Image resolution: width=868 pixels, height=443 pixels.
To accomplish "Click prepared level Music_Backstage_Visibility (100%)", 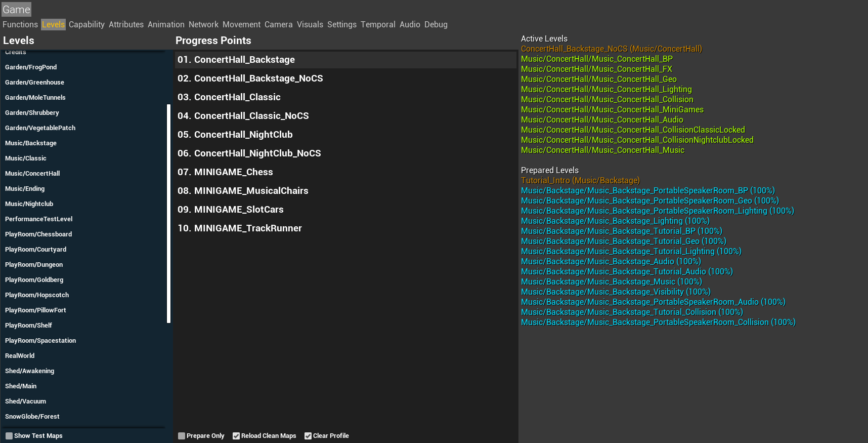I will [x=616, y=292].
